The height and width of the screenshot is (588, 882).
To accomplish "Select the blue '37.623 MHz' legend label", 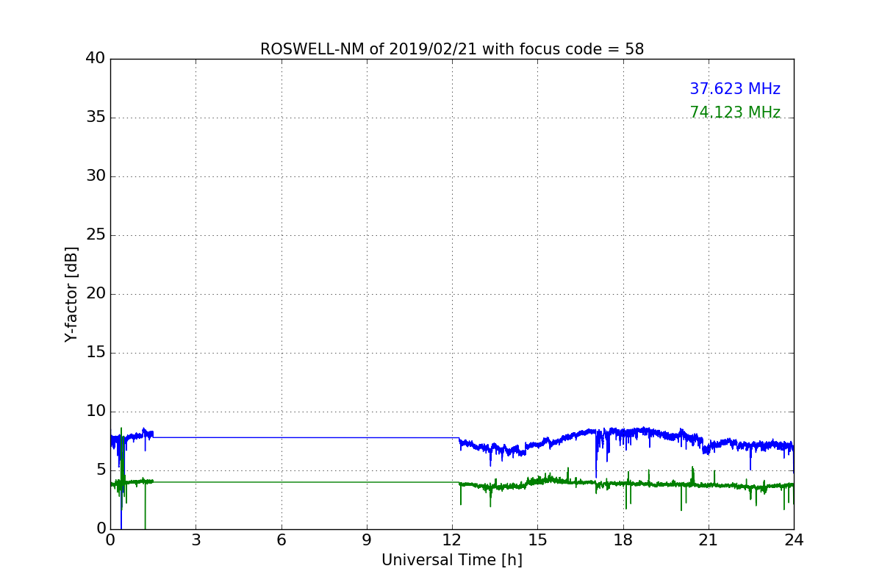I will point(735,89).
